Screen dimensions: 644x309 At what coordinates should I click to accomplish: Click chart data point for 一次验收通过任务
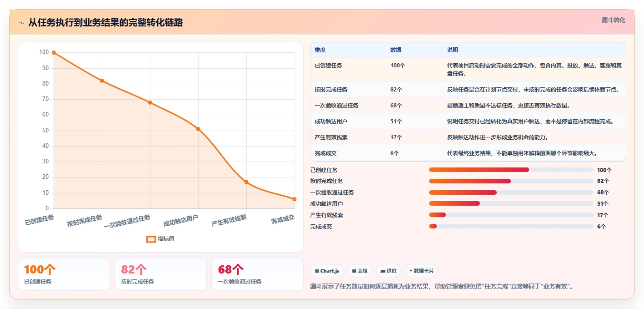point(150,102)
